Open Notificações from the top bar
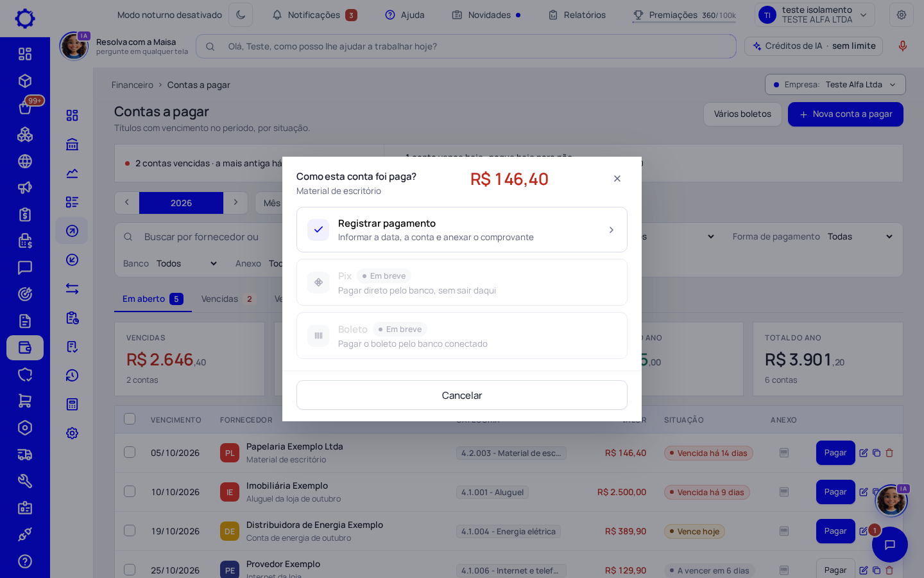Viewport: 924px width, 578px height. click(314, 15)
